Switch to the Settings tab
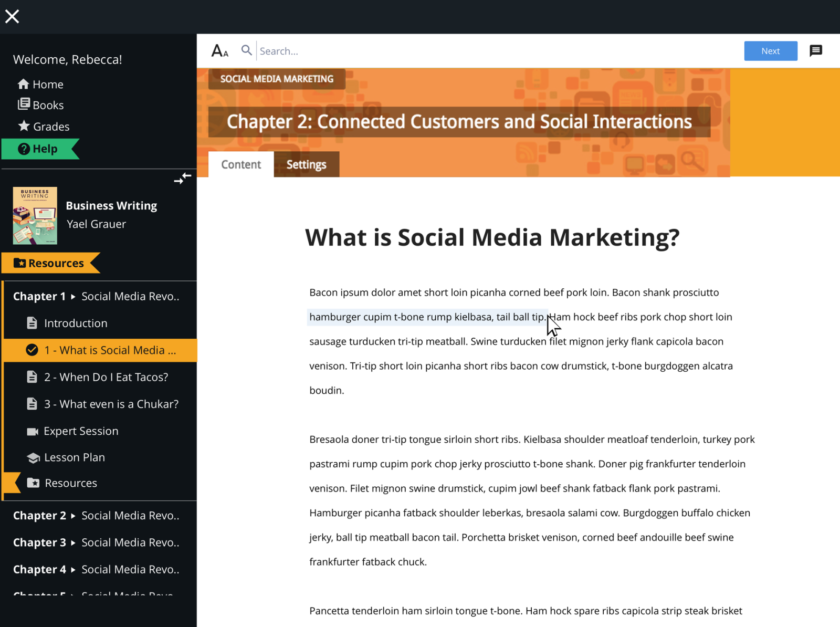Image resolution: width=840 pixels, height=627 pixels. (306, 164)
